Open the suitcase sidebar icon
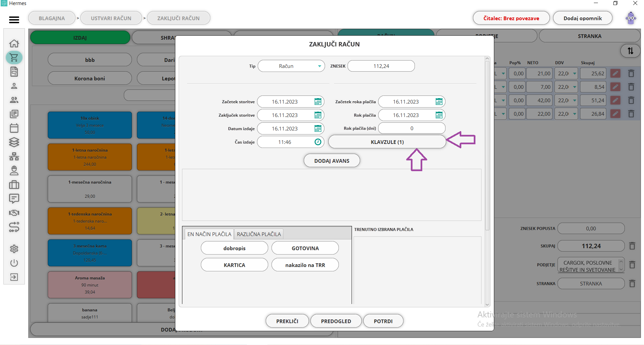The height and width of the screenshot is (345, 644). [x=14, y=185]
